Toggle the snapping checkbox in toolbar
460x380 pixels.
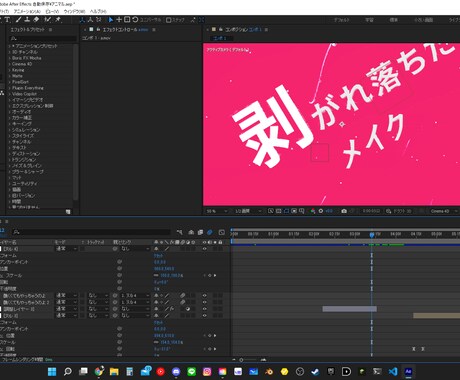168,20
